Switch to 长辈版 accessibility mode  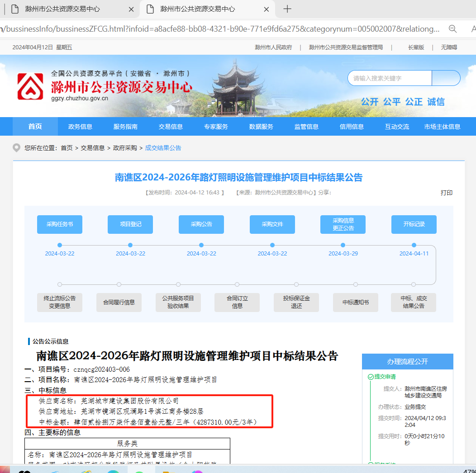click(x=416, y=47)
